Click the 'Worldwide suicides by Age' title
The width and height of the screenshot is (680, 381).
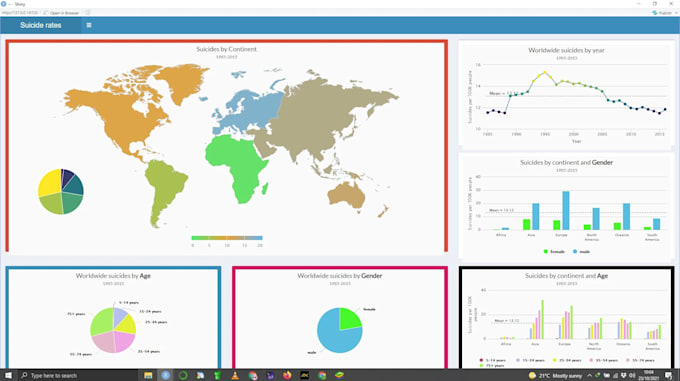coord(113,276)
